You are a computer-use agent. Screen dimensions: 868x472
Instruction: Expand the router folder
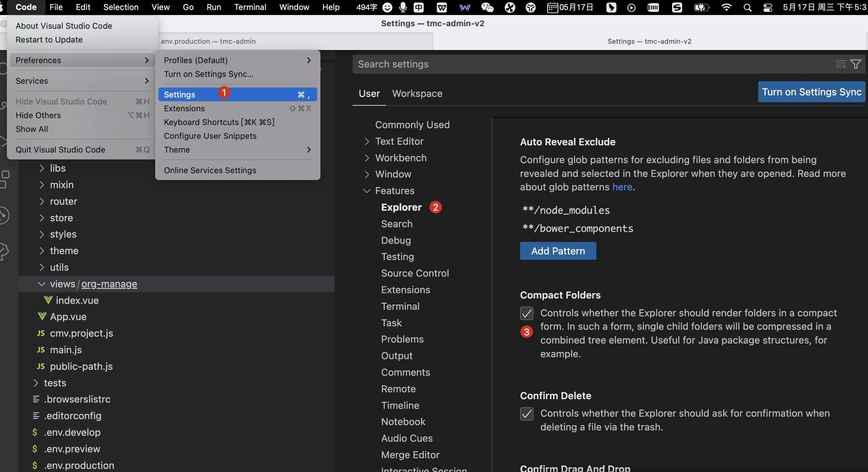point(42,201)
